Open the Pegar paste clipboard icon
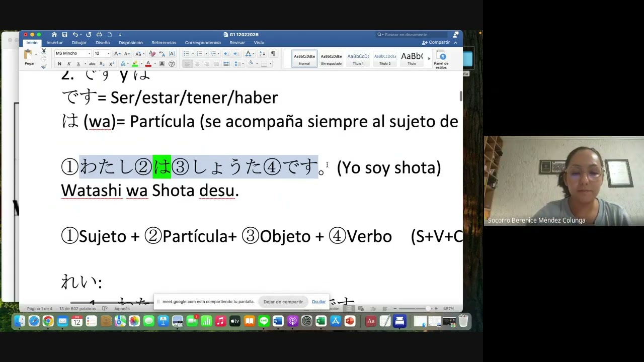Image resolution: width=644 pixels, height=362 pixels. (29, 55)
